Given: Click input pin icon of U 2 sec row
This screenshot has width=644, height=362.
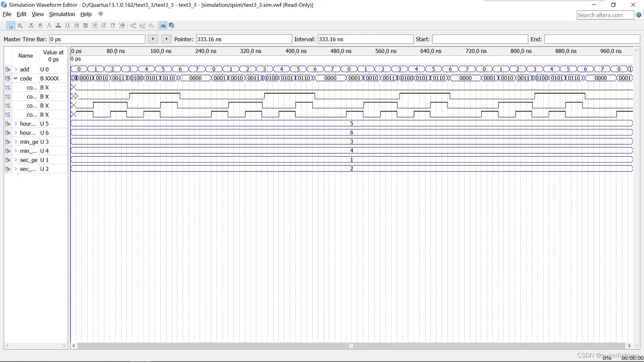Looking at the screenshot, I should [7, 169].
